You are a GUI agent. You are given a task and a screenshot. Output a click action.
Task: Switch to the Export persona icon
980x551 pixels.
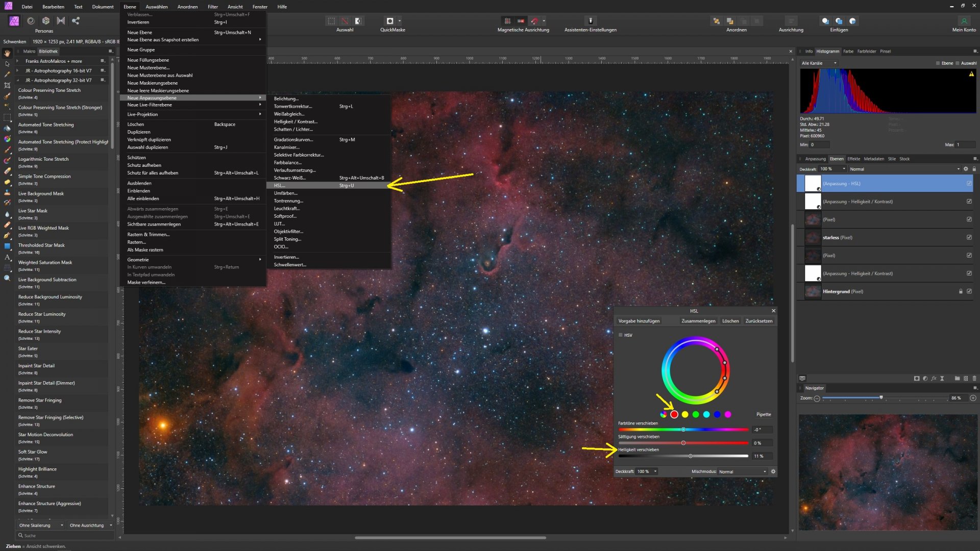tap(76, 21)
